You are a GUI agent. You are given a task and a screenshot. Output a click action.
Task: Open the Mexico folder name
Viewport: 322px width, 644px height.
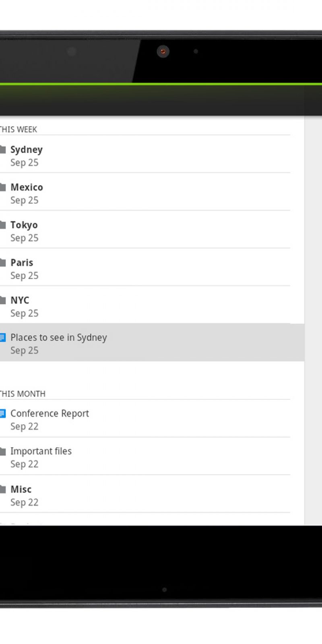coord(27,187)
